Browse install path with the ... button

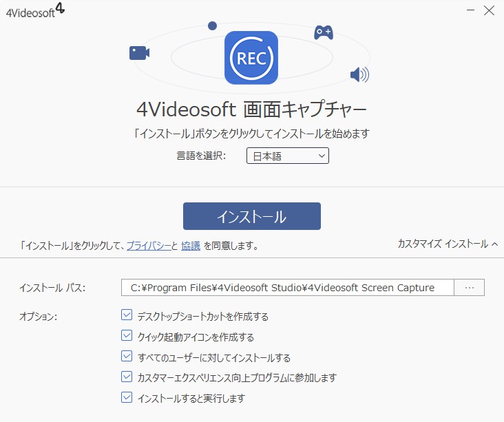[x=470, y=287]
